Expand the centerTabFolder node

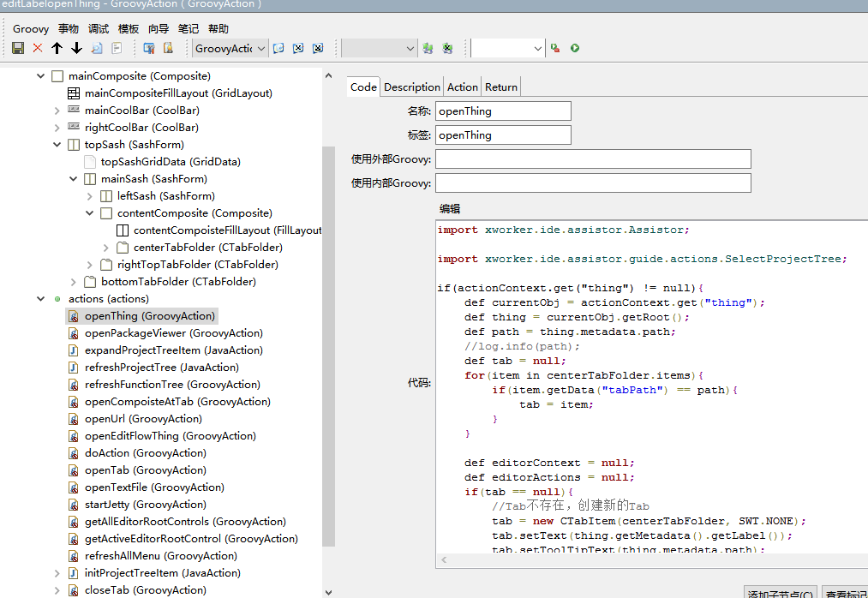pos(105,248)
